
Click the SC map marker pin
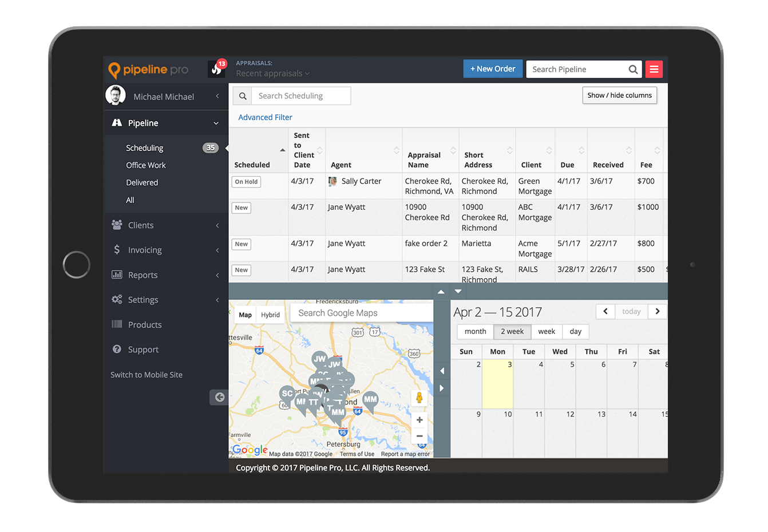point(287,395)
